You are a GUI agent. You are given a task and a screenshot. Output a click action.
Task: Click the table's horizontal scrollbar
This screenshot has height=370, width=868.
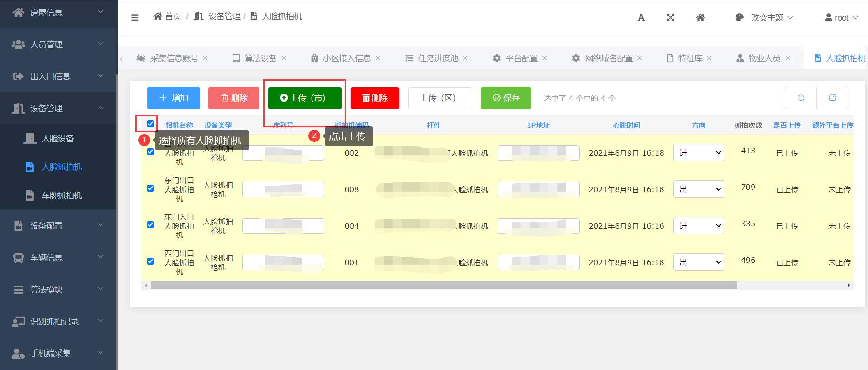point(443,285)
